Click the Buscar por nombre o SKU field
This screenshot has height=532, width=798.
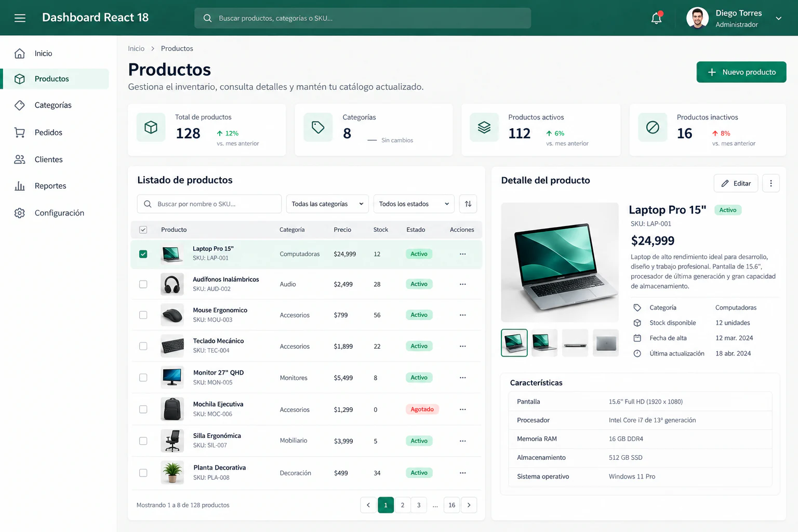click(209, 204)
